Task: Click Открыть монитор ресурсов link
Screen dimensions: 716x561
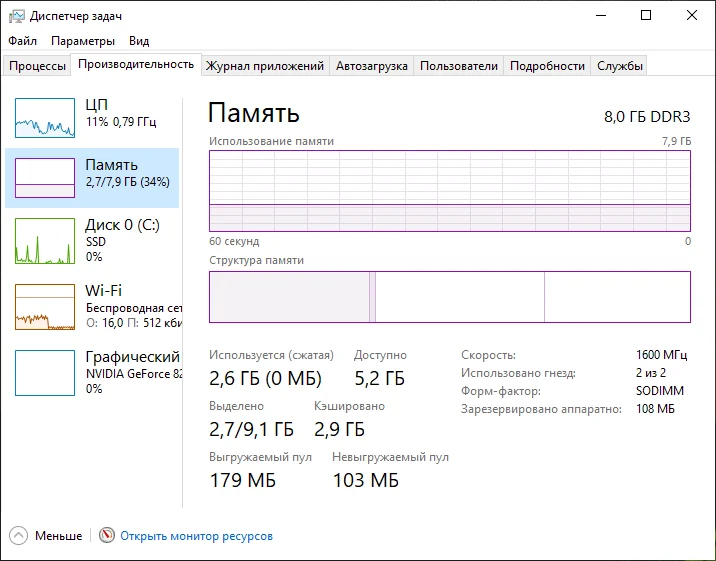Action: click(x=196, y=536)
